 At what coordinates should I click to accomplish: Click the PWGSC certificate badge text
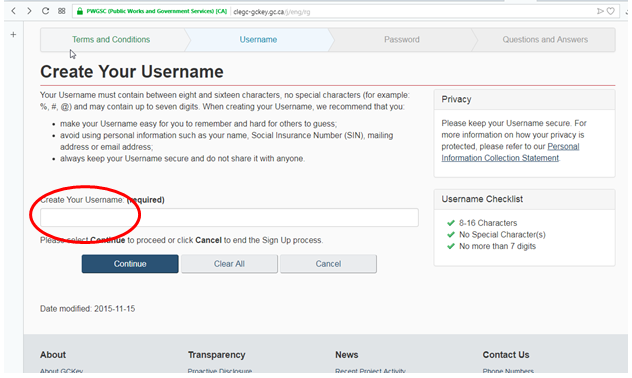156,11
